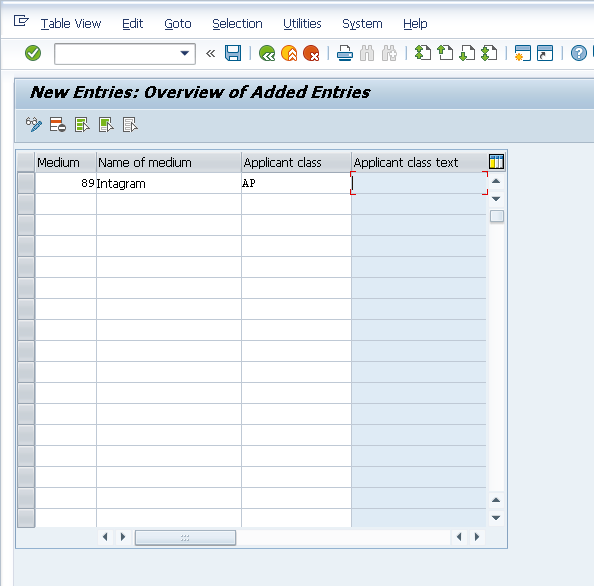Open the window menu icon at top-left
The image size is (594, 586).
[x=21, y=20]
